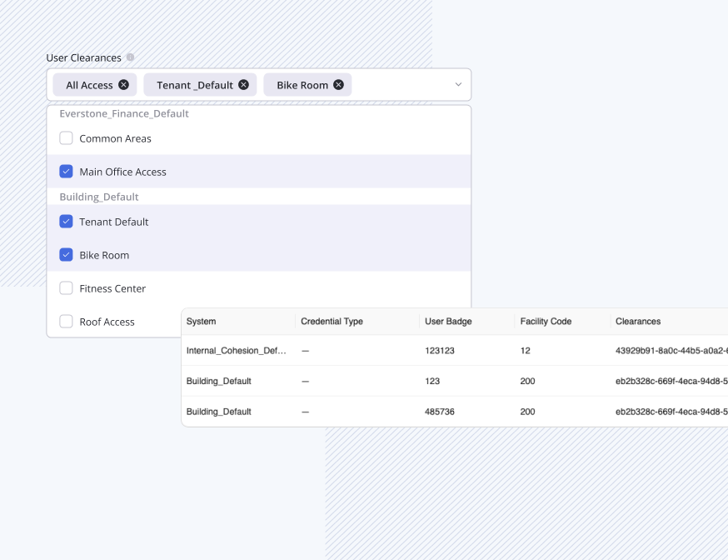Check the Fitness Center checkbox
This screenshot has height=560, width=728.
click(x=66, y=287)
